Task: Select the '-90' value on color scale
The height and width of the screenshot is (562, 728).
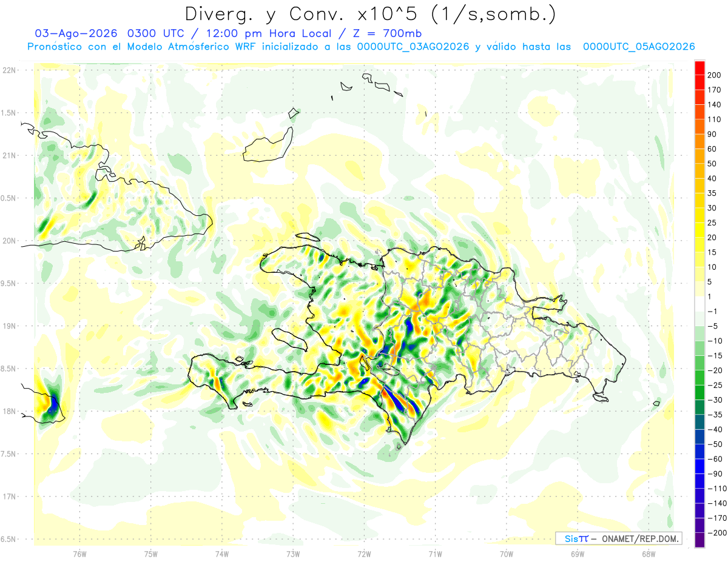Action: (715, 473)
